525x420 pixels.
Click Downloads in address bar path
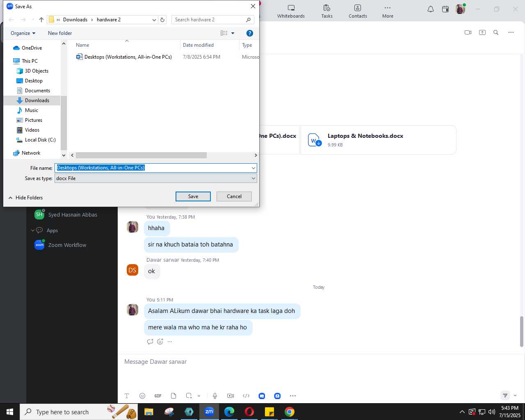pyautogui.click(x=75, y=20)
